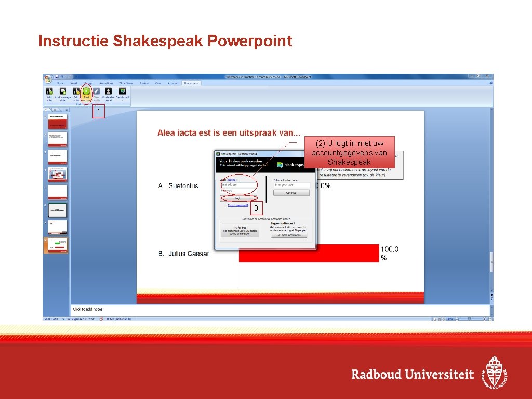The image size is (532, 399).
Task: Select the Shakespeak ribbon tab
Action: point(191,83)
